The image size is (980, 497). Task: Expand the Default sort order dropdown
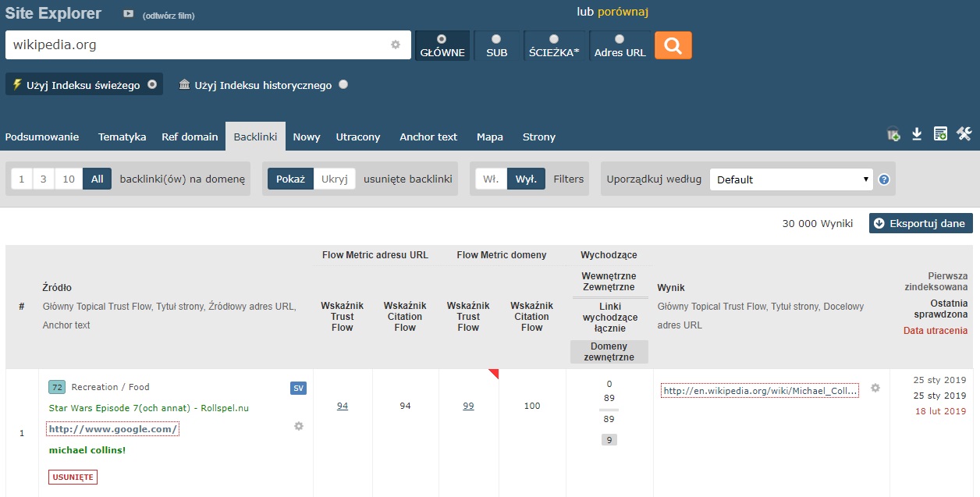click(791, 179)
